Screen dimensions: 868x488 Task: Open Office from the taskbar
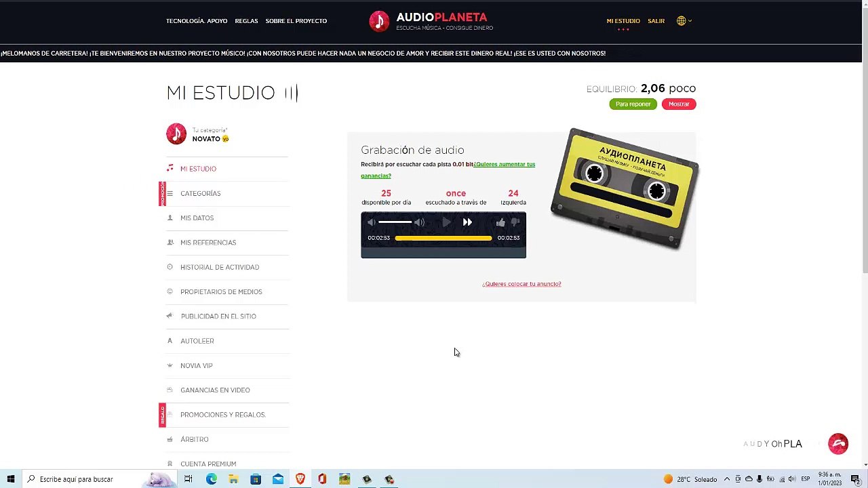[x=322, y=479]
